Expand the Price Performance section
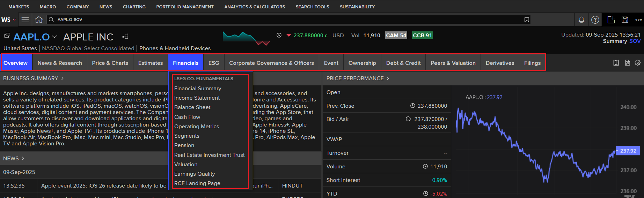 click(x=357, y=78)
